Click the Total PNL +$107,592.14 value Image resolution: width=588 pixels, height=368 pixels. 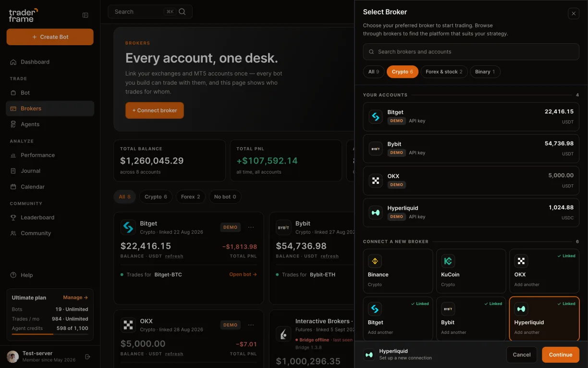point(267,161)
